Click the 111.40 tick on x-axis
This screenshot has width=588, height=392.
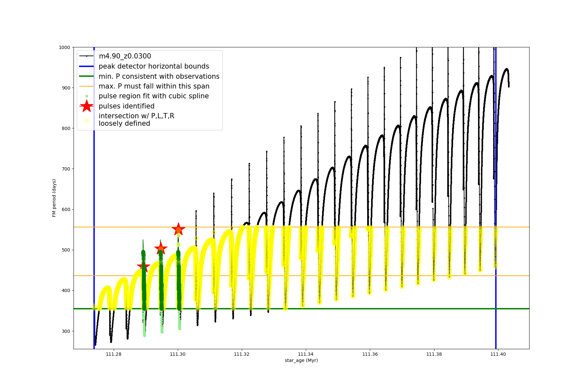coord(498,354)
